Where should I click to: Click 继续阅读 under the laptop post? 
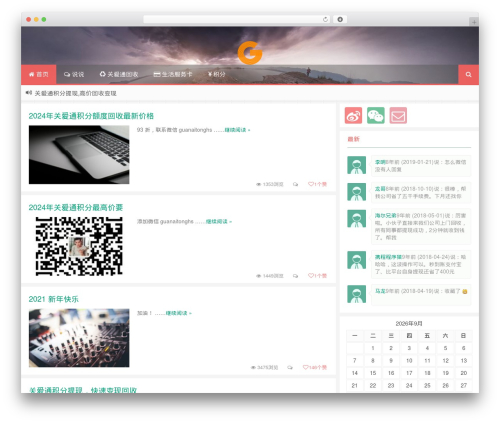237,130
